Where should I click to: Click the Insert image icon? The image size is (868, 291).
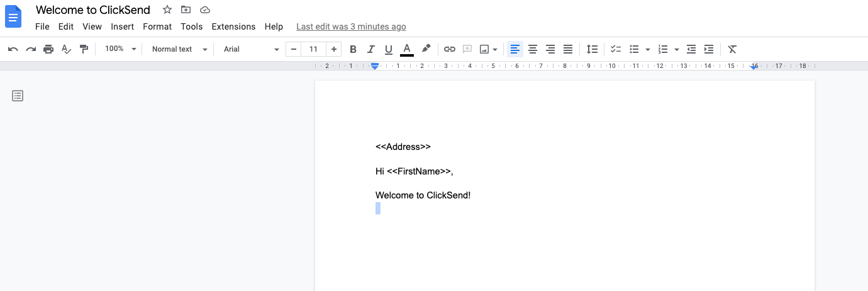(x=484, y=49)
